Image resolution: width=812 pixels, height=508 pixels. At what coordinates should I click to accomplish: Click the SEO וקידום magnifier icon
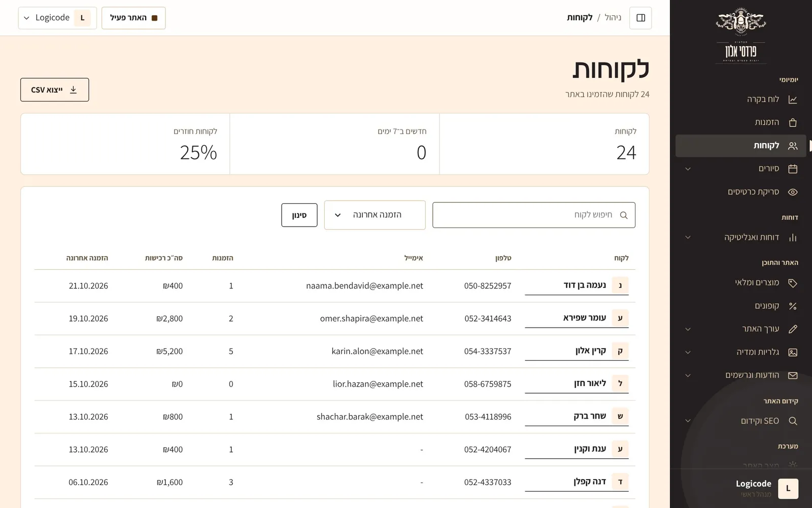(x=793, y=421)
